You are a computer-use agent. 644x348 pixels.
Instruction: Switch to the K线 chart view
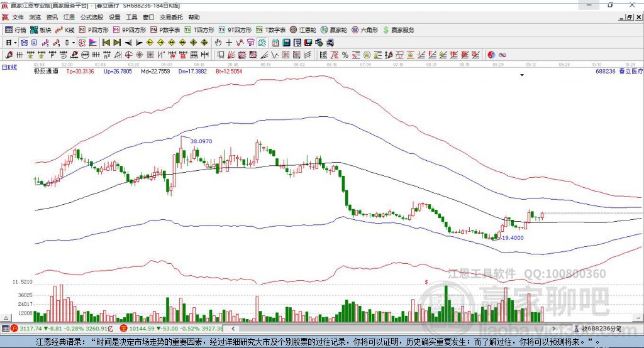[x=65, y=30]
